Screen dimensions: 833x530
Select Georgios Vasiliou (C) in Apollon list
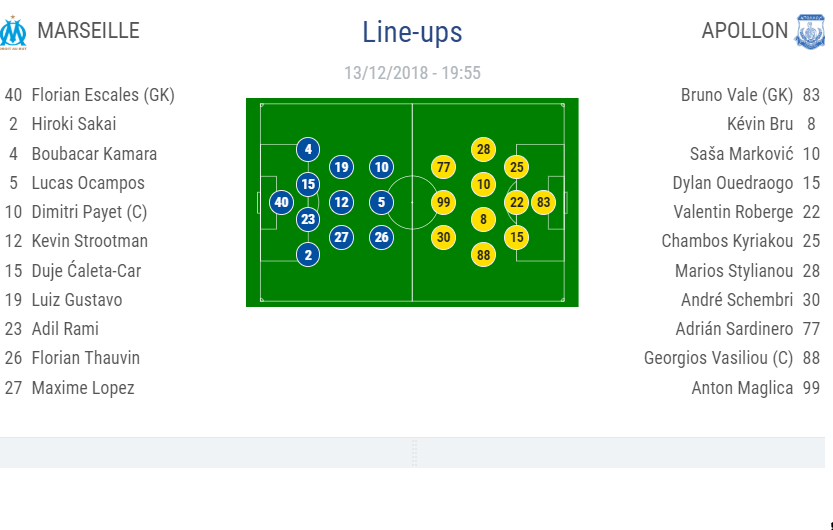point(718,358)
